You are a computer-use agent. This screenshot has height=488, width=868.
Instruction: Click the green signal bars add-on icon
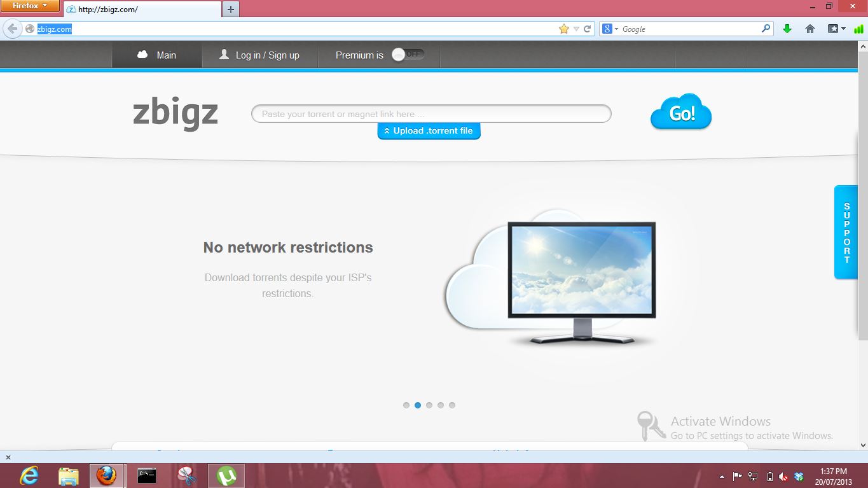tap(859, 29)
